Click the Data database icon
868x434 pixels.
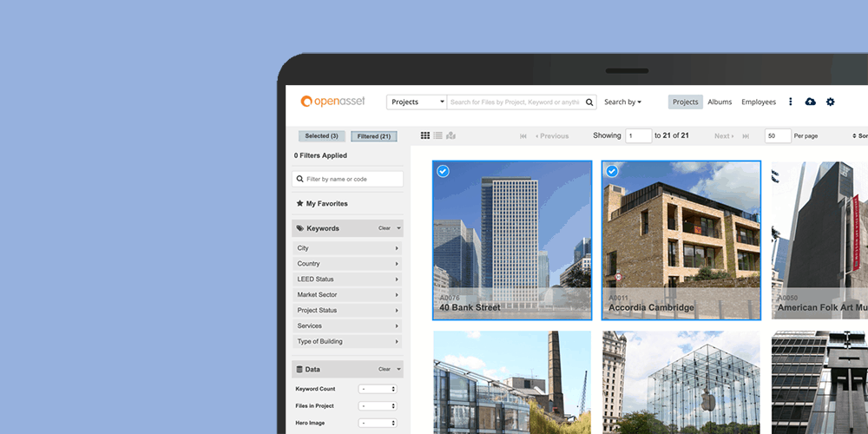299,369
